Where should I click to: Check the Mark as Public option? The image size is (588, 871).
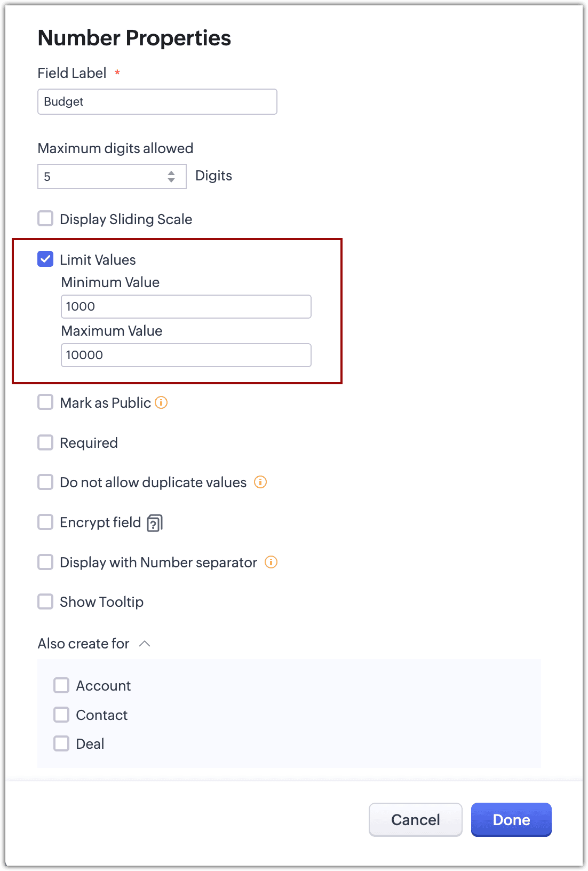(x=45, y=402)
